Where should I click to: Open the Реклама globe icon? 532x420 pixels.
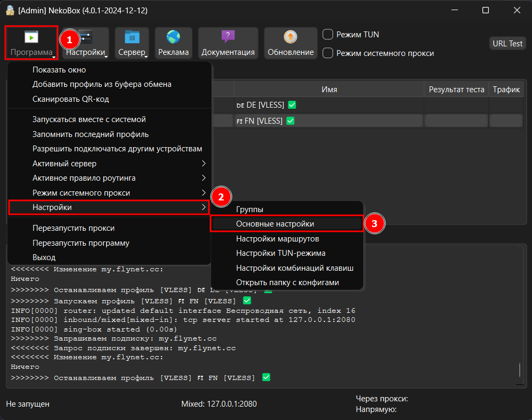point(173,37)
